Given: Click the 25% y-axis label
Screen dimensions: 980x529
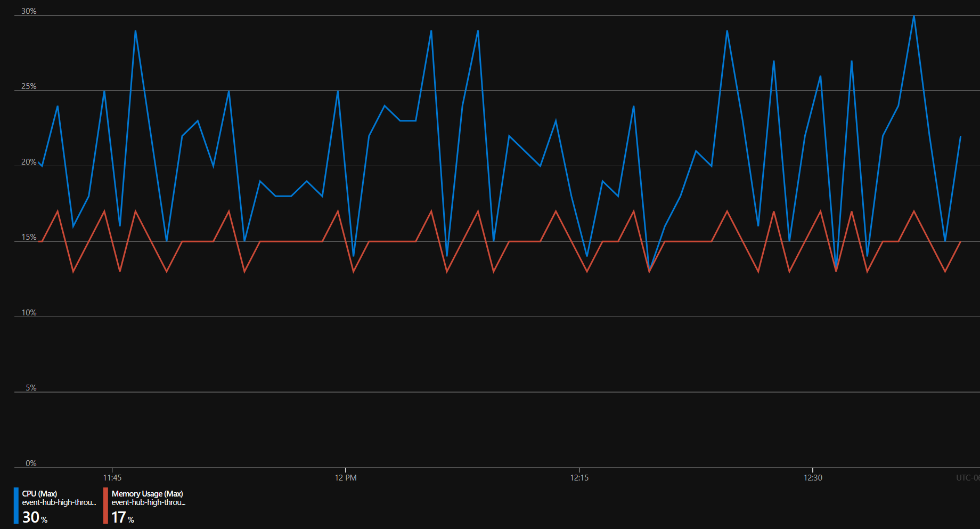Looking at the screenshot, I should pos(29,86).
